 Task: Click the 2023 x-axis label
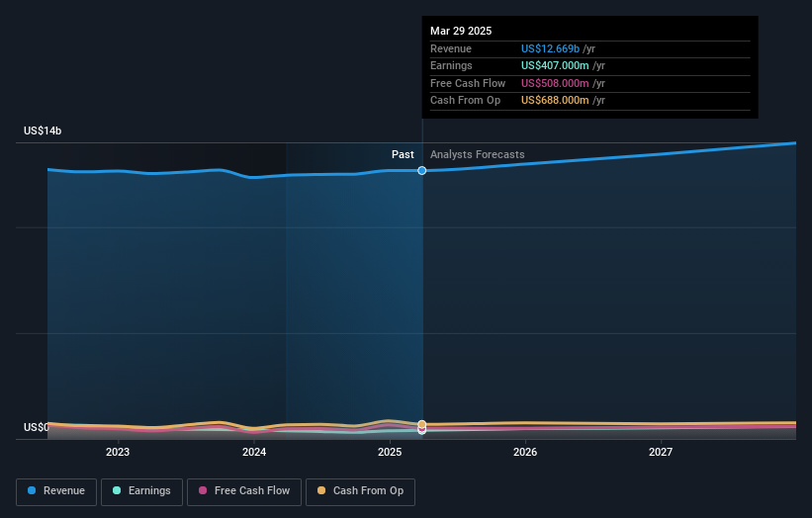118,452
